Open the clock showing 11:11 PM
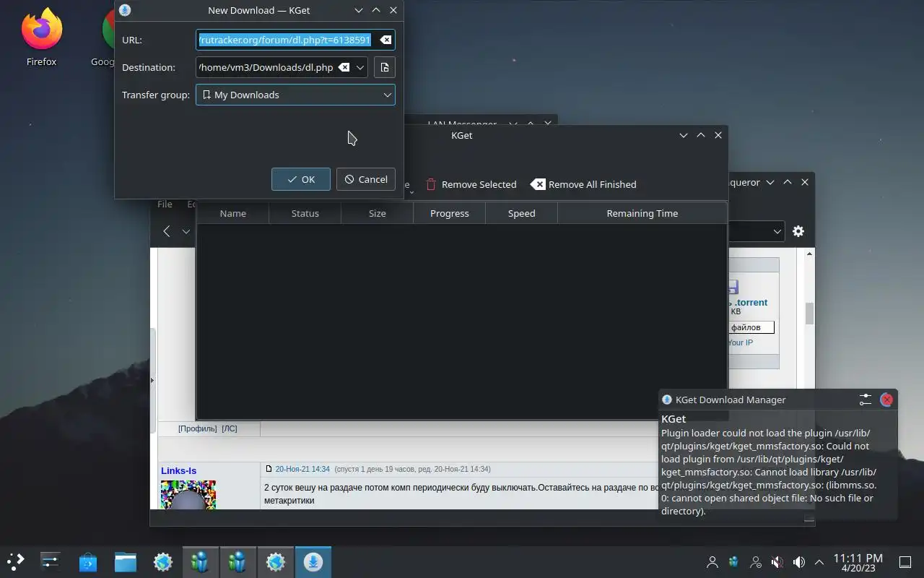Image resolution: width=924 pixels, height=578 pixels. click(x=858, y=562)
